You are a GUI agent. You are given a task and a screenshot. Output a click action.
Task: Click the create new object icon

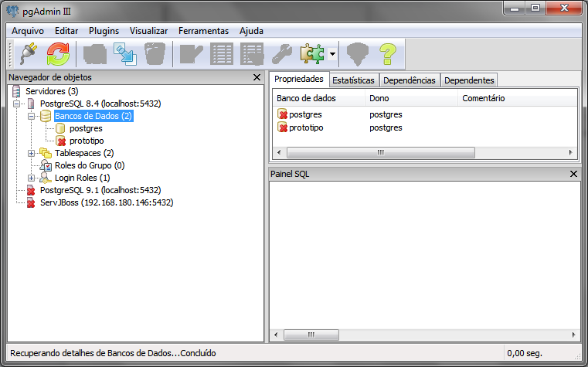pos(125,54)
